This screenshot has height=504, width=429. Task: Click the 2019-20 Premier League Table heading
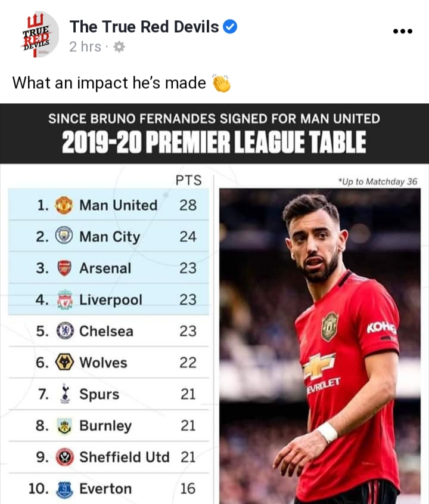214,143
